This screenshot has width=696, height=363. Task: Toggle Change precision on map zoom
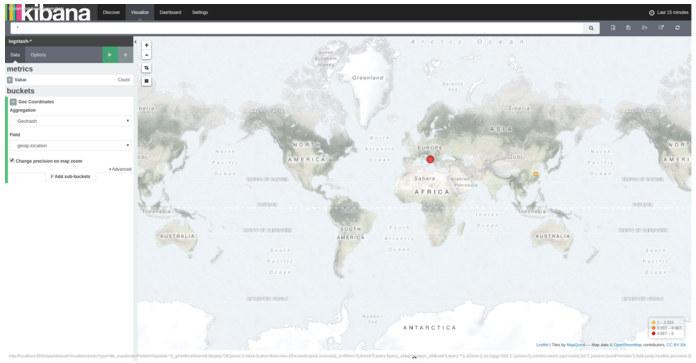12,161
